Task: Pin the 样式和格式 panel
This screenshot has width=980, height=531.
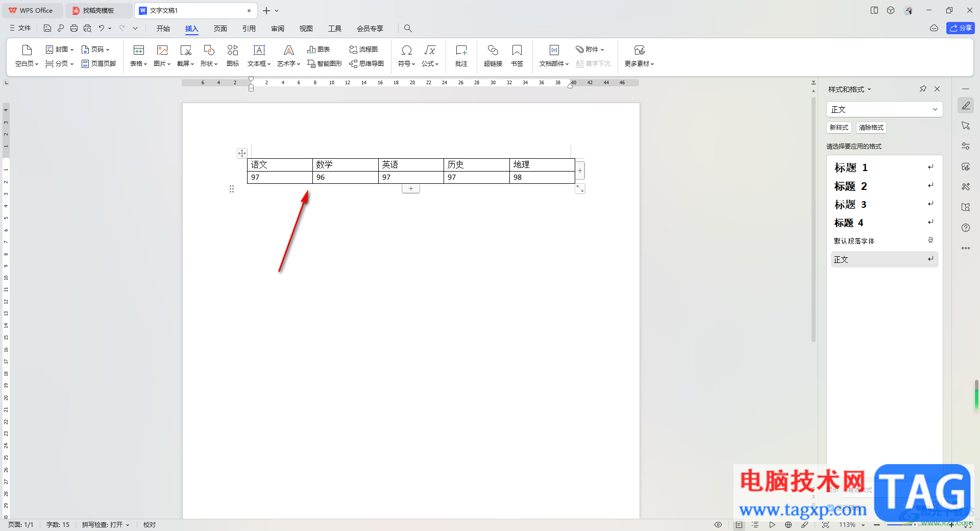Action: (923, 89)
